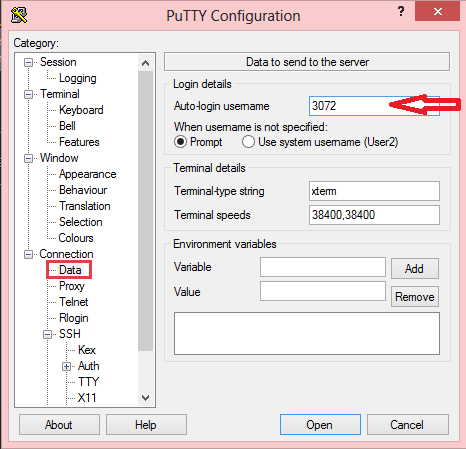Click Remove environment variable button

point(415,296)
